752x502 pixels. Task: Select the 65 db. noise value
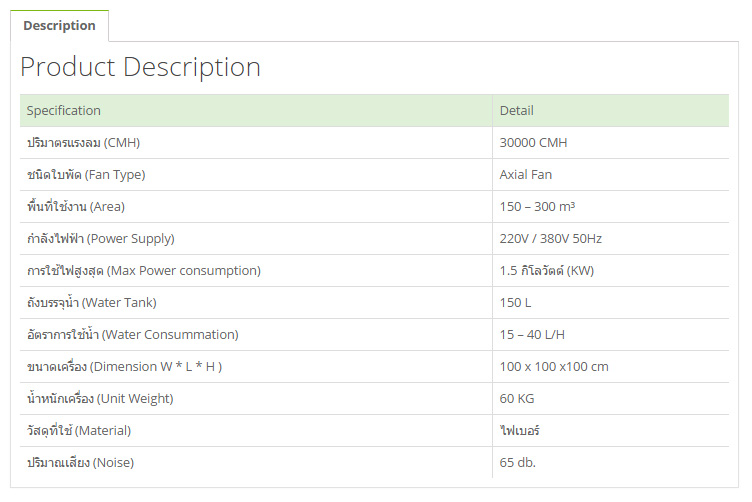click(x=517, y=463)
